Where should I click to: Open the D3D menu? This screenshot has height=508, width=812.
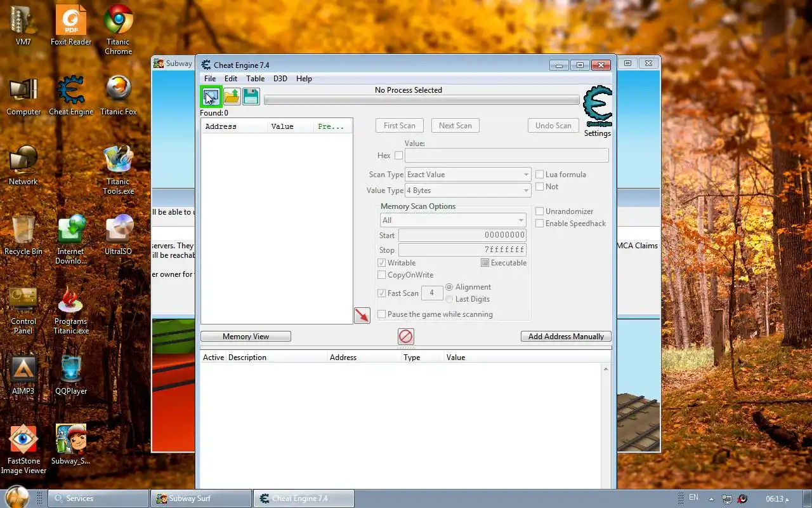(x=280, y=79)
